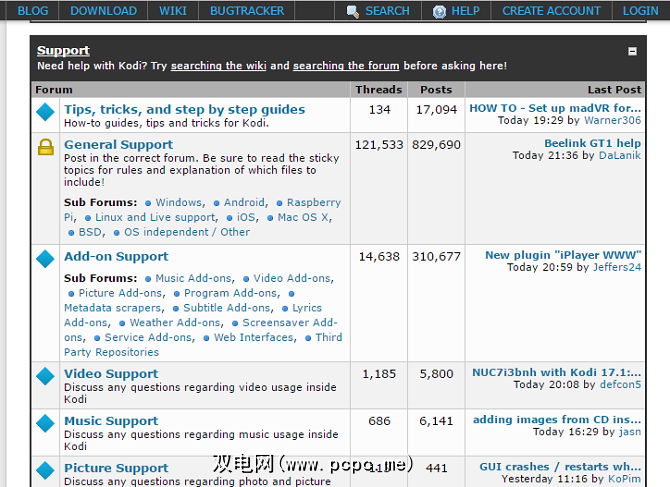Click bullet icon before Web Interfaces
670x487 pixels.
point(206,338)
